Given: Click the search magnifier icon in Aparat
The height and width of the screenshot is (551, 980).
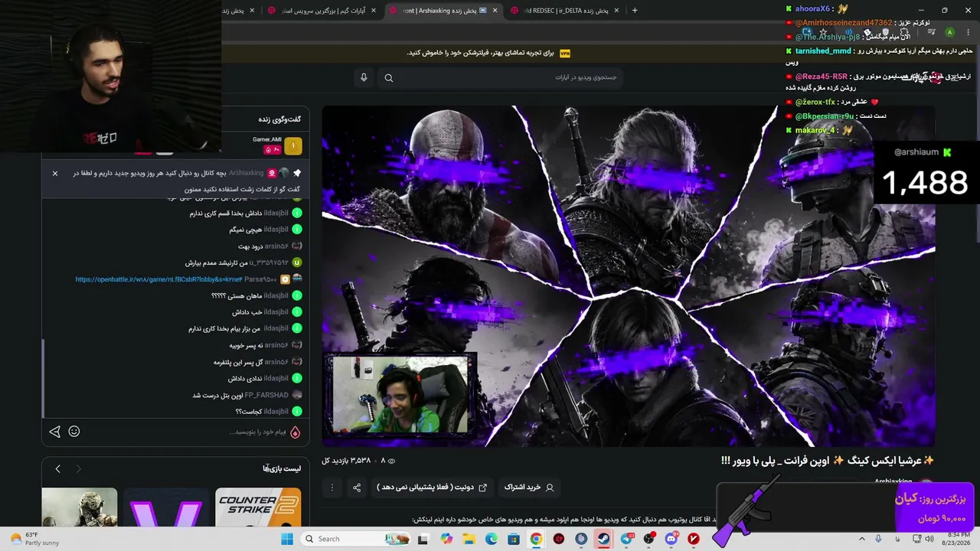Looking at the screenshot, I should pyautogui.click(x=389, y=77).
